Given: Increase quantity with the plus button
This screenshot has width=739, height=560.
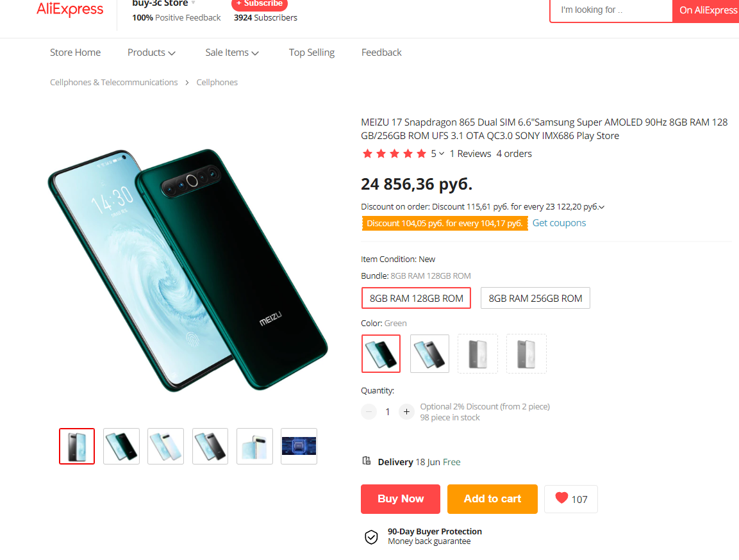Looking at the screenshot, I should pos(406,411).
